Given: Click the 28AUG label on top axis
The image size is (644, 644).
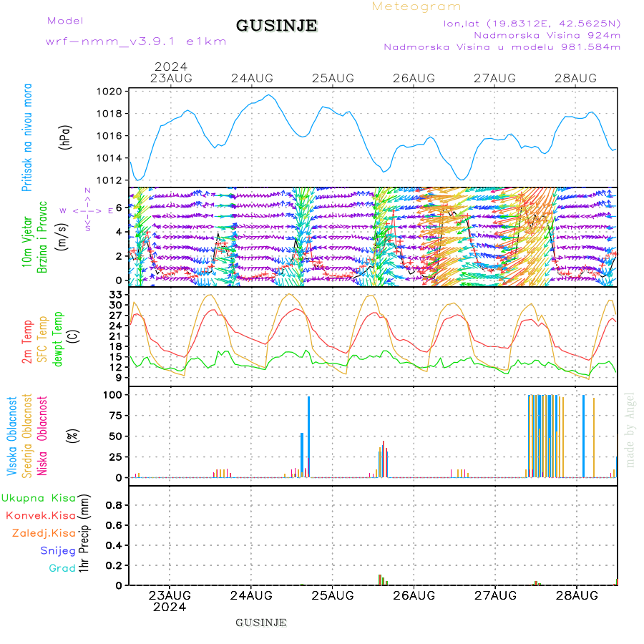Looking at the screenshot, I should (575, 78).
